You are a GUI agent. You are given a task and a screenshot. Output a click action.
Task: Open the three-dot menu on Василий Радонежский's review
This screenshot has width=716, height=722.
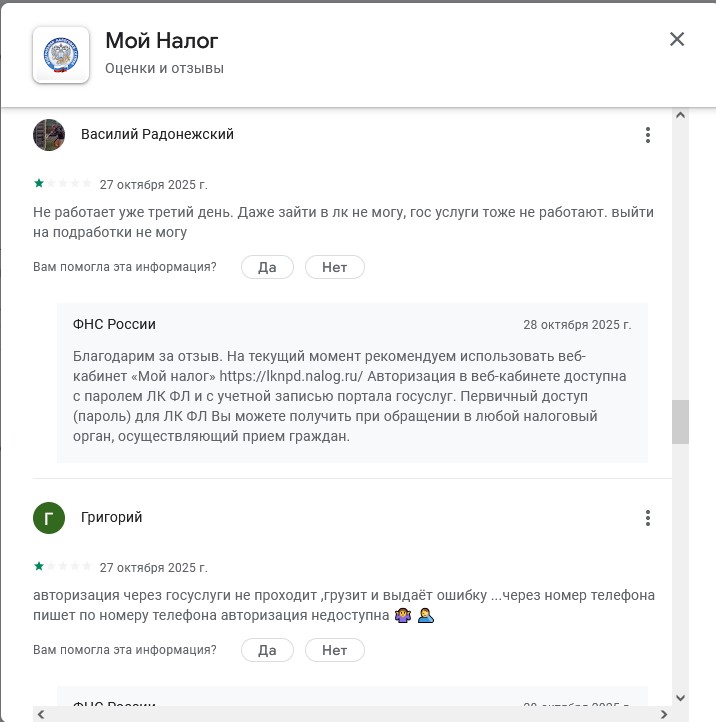(648, 135)
